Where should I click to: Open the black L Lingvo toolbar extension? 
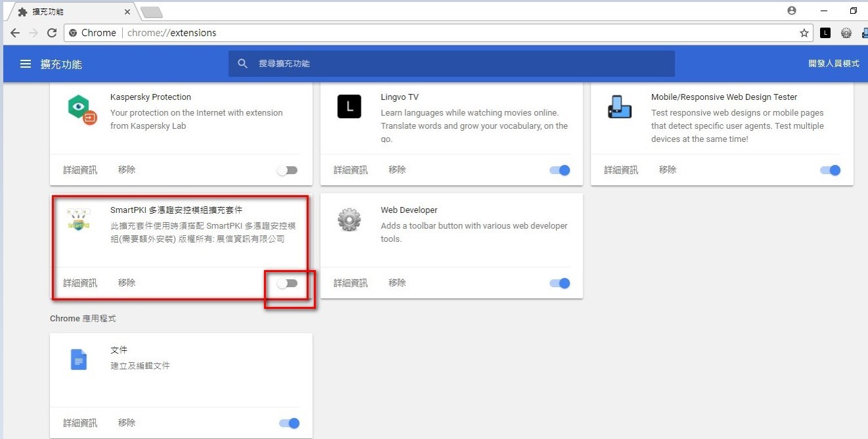point(825,33)
